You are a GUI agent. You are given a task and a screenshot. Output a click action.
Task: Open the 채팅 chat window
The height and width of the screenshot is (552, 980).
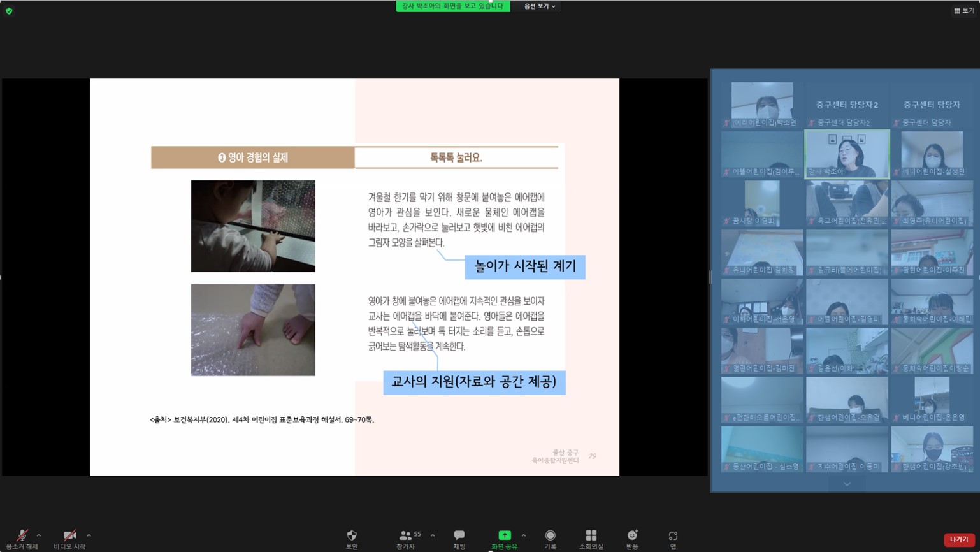(x=459, y=538)
